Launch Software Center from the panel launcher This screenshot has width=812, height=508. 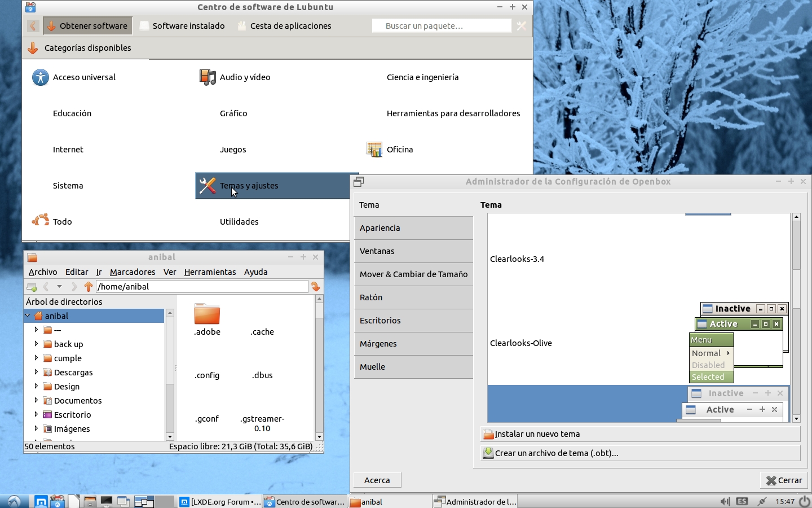[57, 501]
